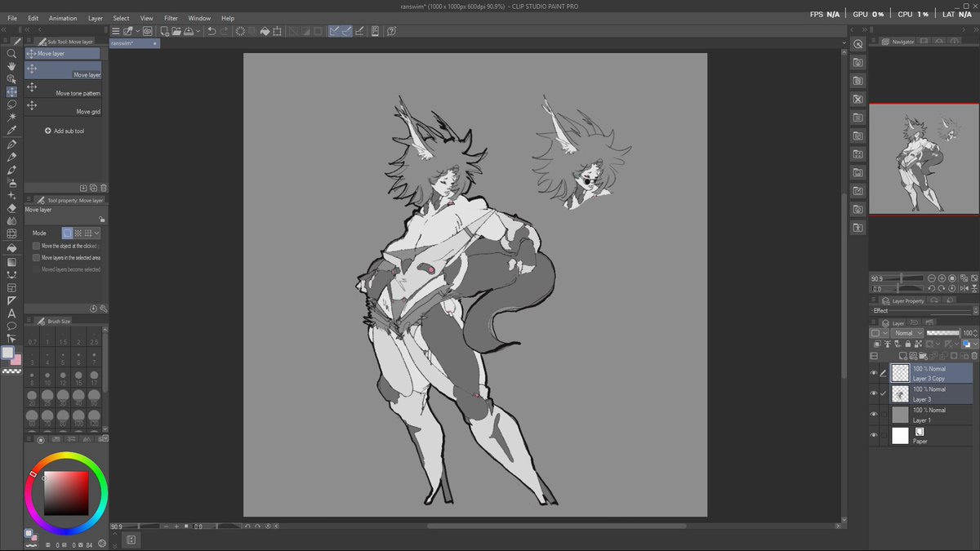Select the Hand move tool

11,65
